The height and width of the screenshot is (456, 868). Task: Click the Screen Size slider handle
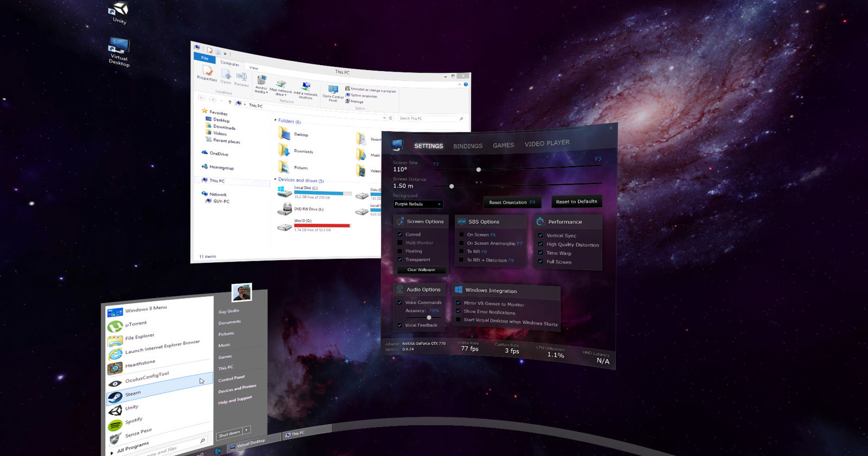[478, 170]
